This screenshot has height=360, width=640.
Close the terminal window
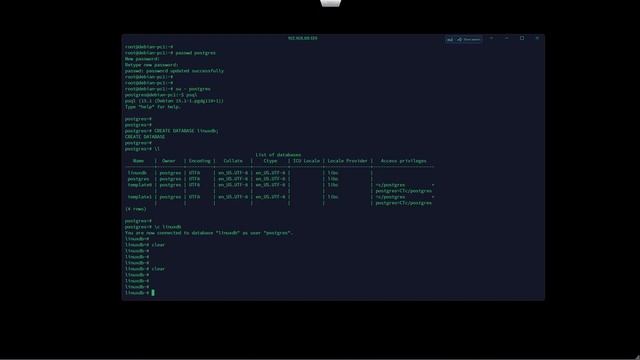pyautogui.click(x=537, y=38)
